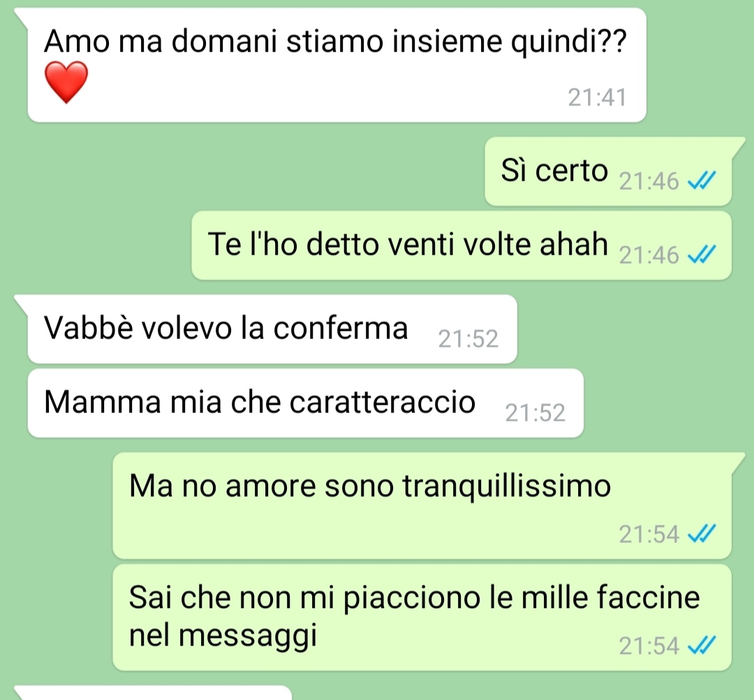The image size is (754, 700).
Task: Tap the red heart emoji
Action: click(x=66, y=82)
